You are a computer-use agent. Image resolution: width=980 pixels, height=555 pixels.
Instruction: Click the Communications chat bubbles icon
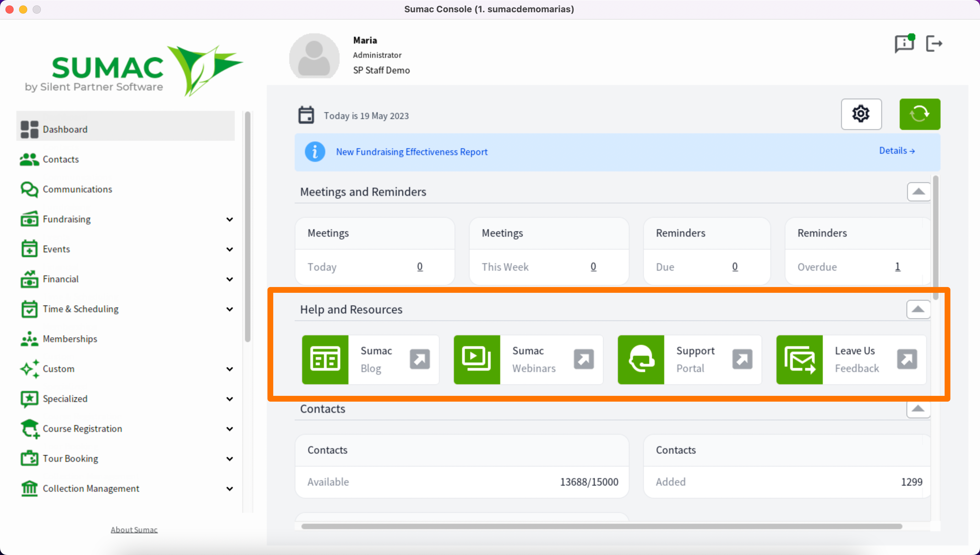(x=29, y=189)
